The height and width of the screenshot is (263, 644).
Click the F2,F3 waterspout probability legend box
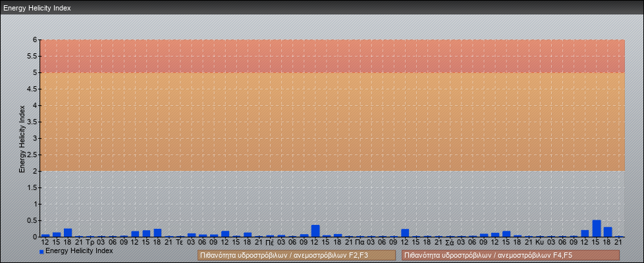(x=296, y=255)
